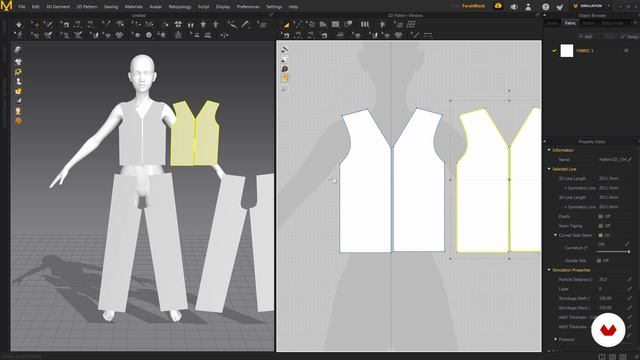The width and height of the screenshot is (640, 360).
Task: Select the yellow-highlighted pattern tool in 2D toolbar
Action: coord(286,25)
